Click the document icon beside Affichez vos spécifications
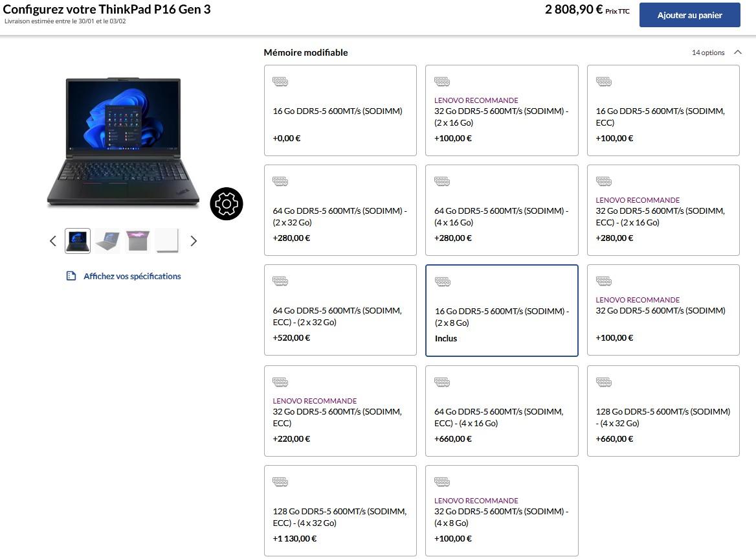The image size is (756, 559). coord(71,275)
